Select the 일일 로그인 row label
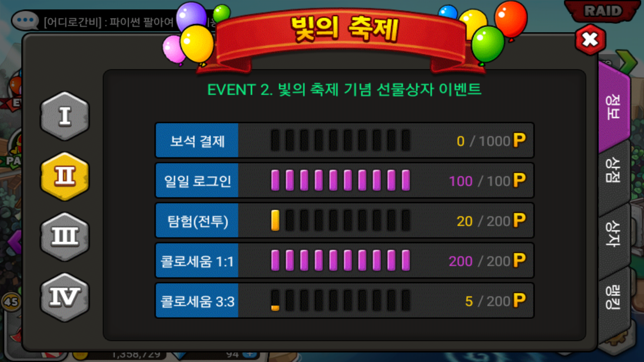The image size is (644, 362). pyautogui.click(x=197, y=181)
